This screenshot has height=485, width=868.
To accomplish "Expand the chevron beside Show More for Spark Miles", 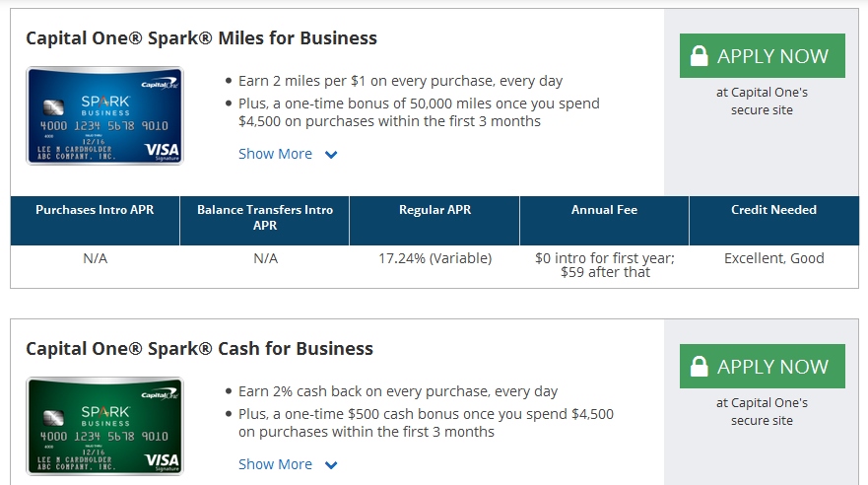I will [331, 155].
